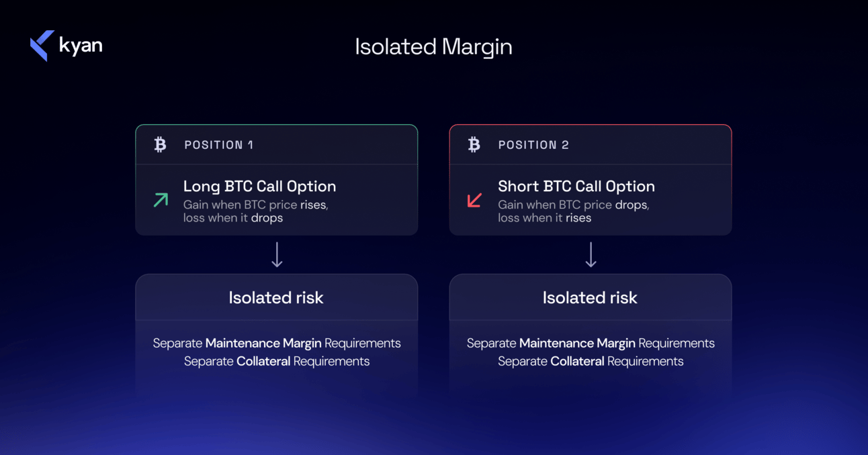
Task: Click the Short call gain/loss description text
Action: pyautogui.click(x=573, y=211)
